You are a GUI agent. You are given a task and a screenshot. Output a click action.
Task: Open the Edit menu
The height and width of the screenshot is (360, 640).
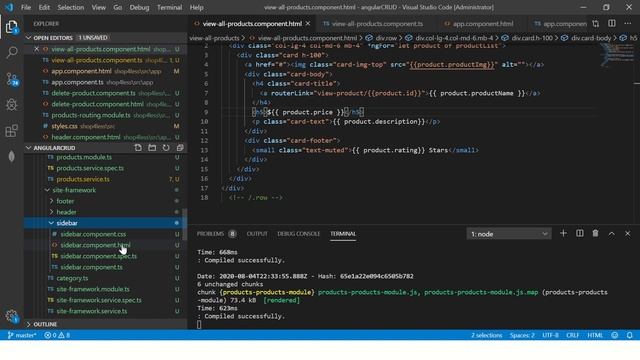tap(44, 7)
